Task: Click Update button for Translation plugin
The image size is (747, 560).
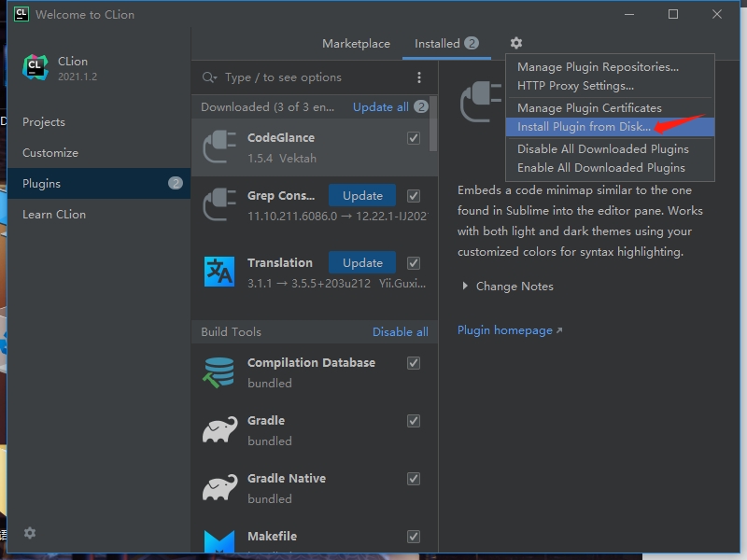Action: click(x=362, y=263)
